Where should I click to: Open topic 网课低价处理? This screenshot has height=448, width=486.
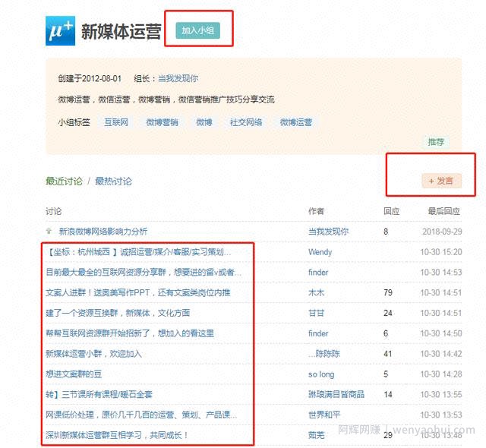coord(141,415)
